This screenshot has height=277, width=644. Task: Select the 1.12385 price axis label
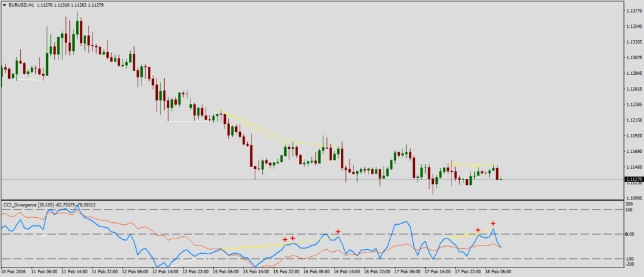[x=634, y=105]
